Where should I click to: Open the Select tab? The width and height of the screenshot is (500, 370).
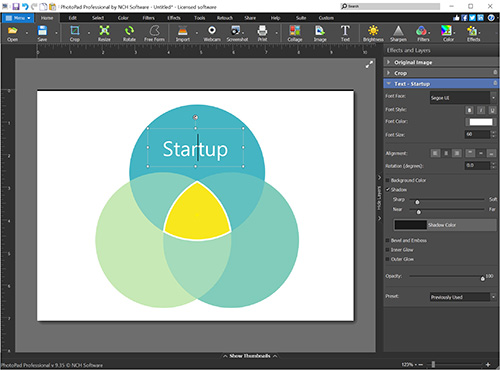[98, 18]
